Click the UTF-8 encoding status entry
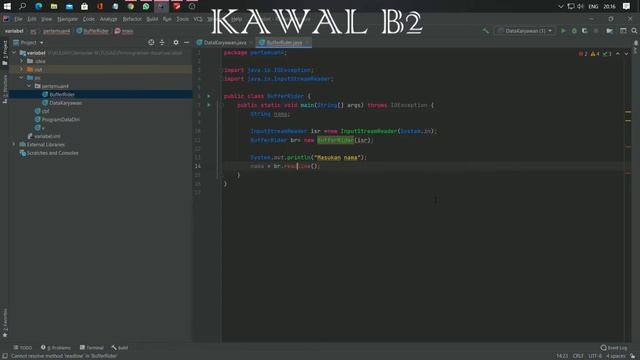The image size is (640, 360). [x=595, y=356]
